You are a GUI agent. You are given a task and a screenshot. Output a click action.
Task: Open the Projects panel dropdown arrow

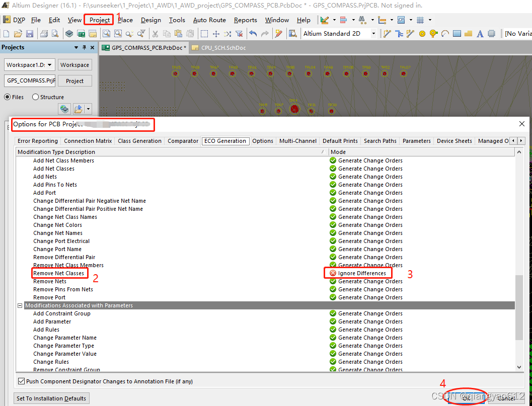(x=77, y=47)
